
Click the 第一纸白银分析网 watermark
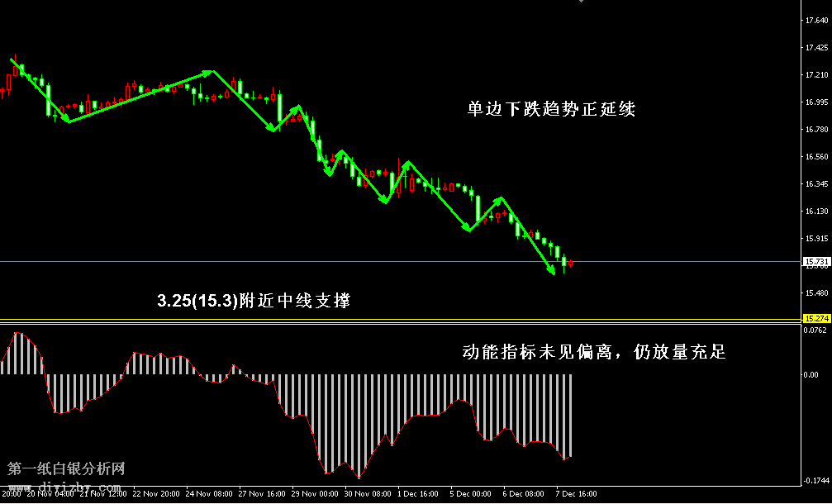[x=66, y=469]
